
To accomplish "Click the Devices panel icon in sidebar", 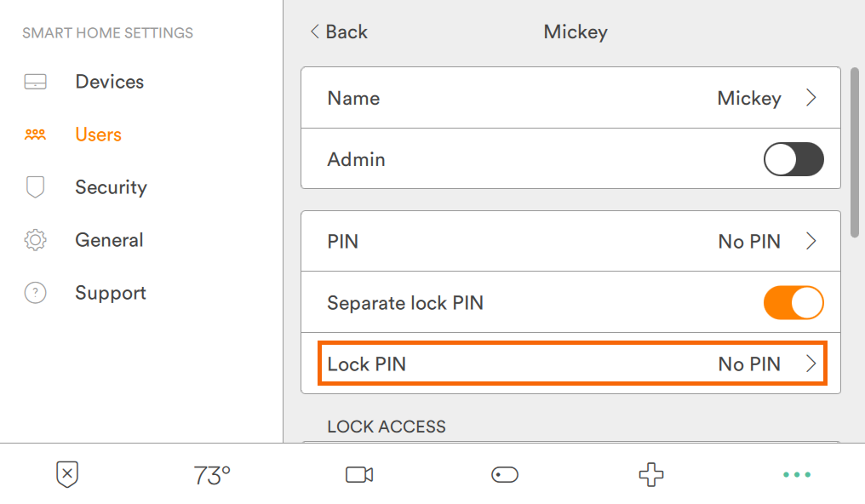I will point(35,83).
